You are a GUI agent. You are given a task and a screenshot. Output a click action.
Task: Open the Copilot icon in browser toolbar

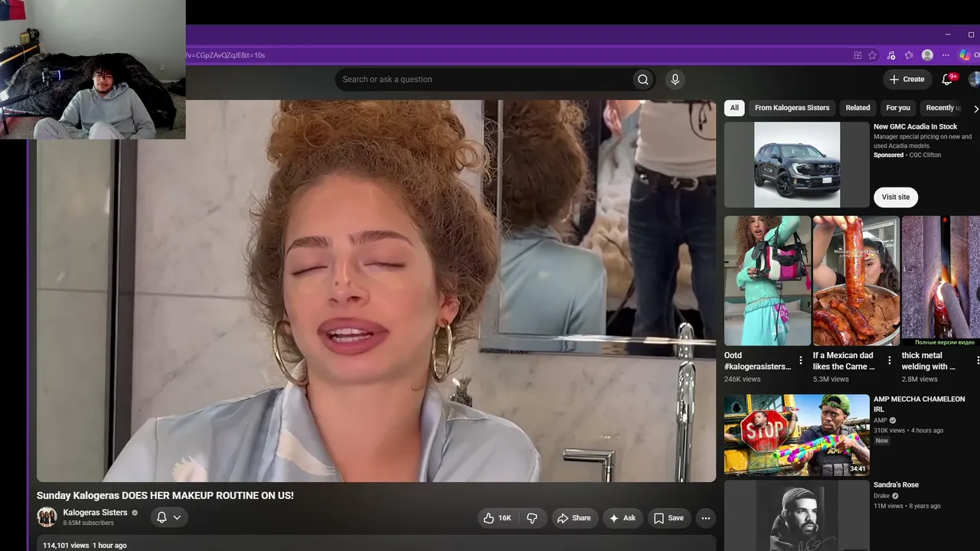point(965,55)
